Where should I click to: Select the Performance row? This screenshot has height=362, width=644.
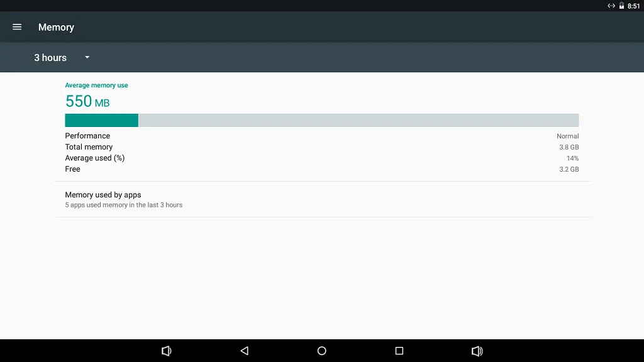pyautogui.click(x=322, y=136)
